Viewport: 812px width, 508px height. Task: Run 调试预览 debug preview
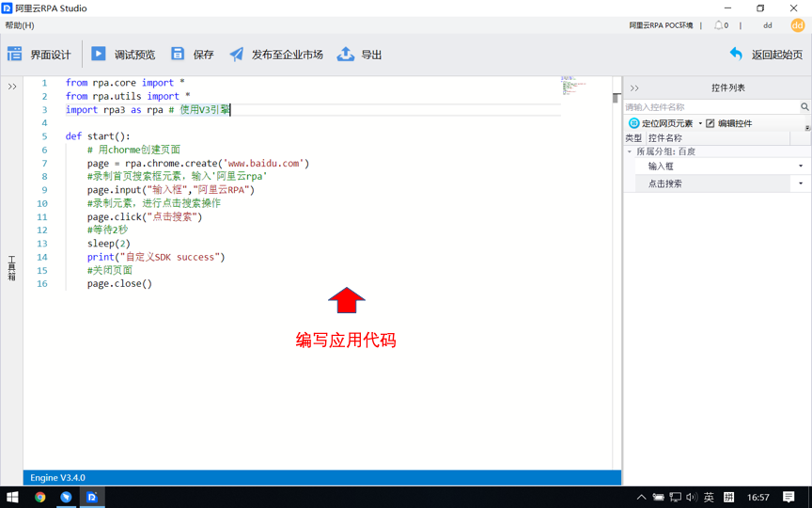point(123,55)
